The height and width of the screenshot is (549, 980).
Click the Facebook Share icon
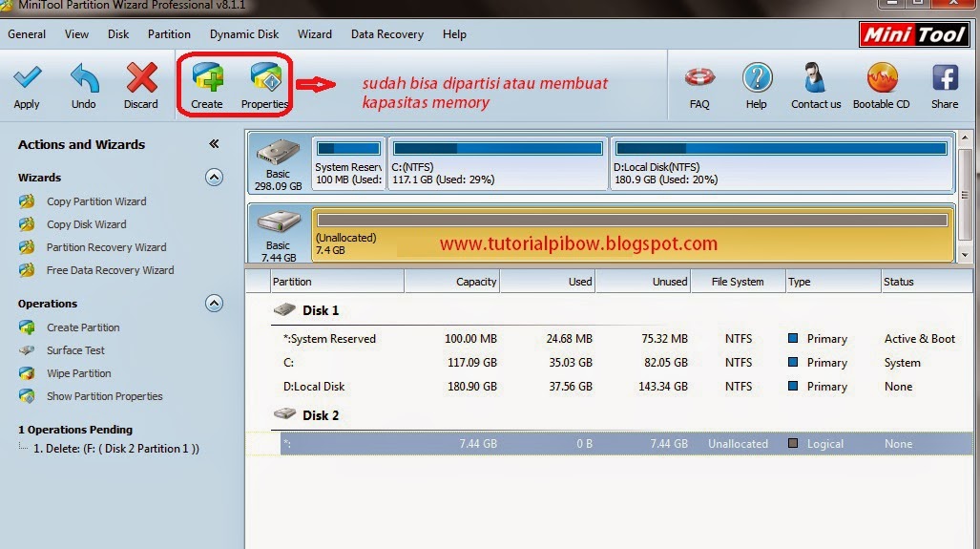tap(945, 77)
